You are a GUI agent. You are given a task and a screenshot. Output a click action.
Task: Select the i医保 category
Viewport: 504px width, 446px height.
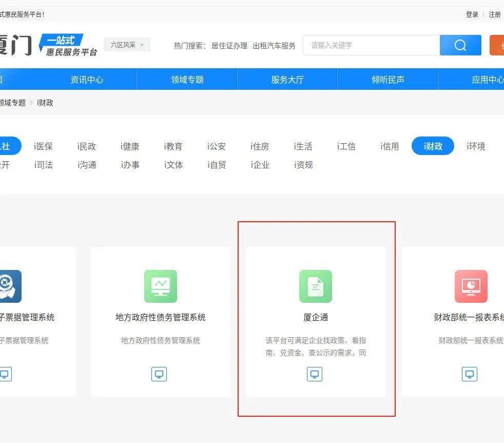(x=44, y=146)
